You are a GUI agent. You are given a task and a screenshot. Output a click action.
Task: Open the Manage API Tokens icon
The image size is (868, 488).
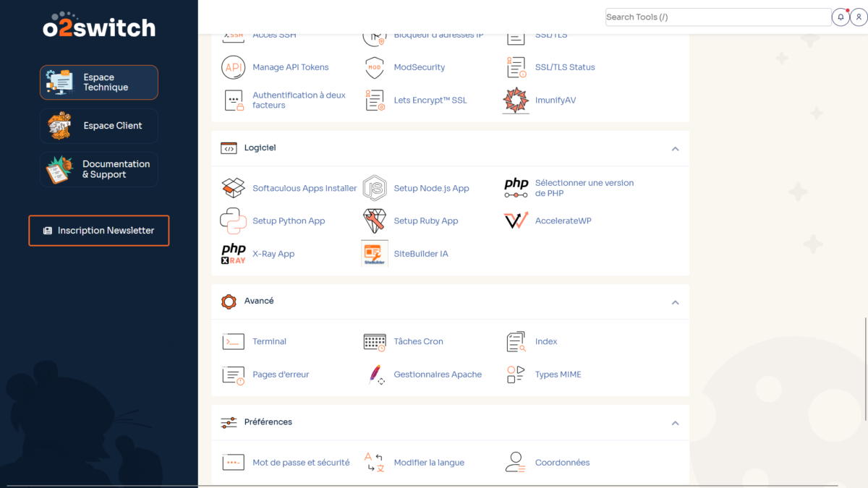coord(233,67)
